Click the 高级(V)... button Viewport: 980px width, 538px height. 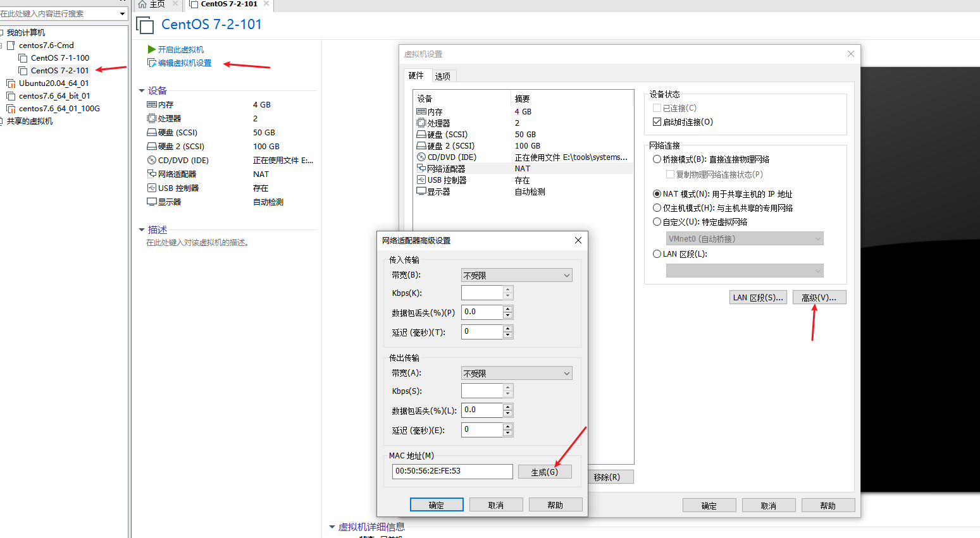pyautogui.click(x=819, y=297)
